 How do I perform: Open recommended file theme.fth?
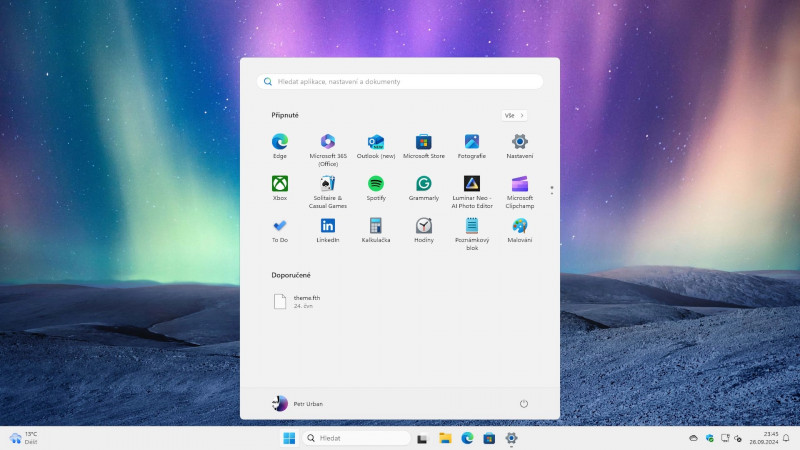pos(300,301)
